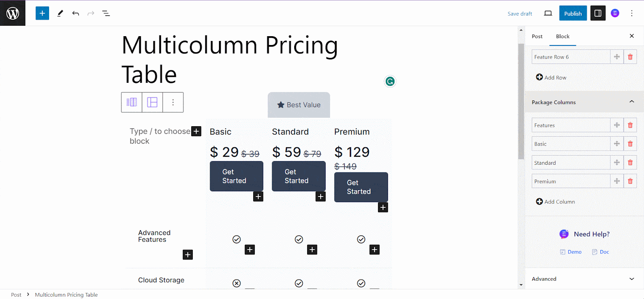The image size is (644, 299).
Task: Click the move handle next to Premium column
Action: 617,181
